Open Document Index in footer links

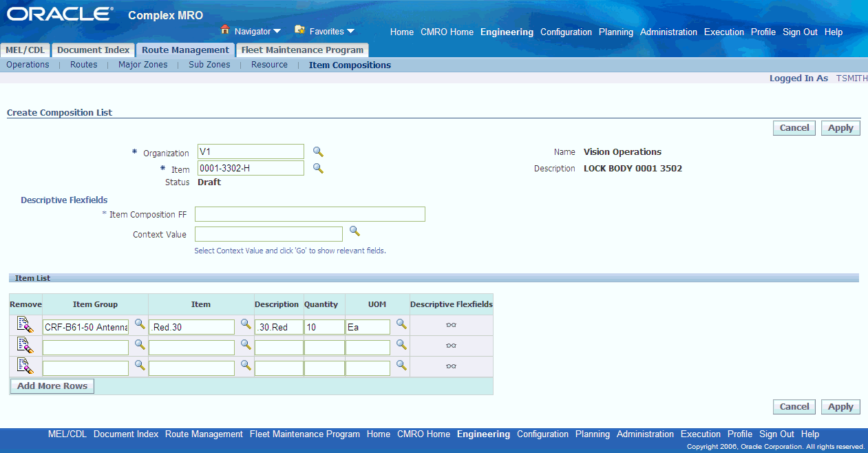click(x=126, y=434)
